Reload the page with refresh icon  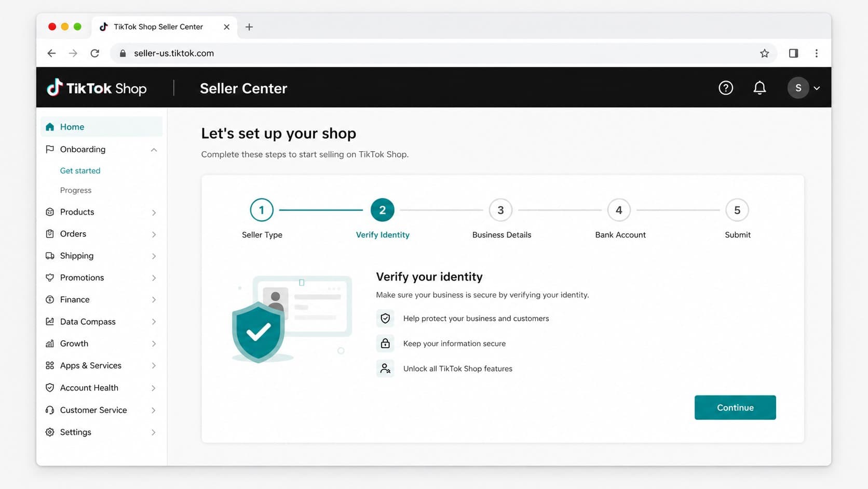95,53
